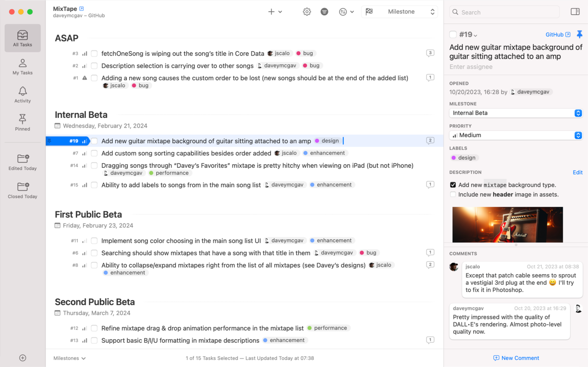Open the Closed Today view
This screenshot has width=588, height=367.
click(x=22, y=190)
